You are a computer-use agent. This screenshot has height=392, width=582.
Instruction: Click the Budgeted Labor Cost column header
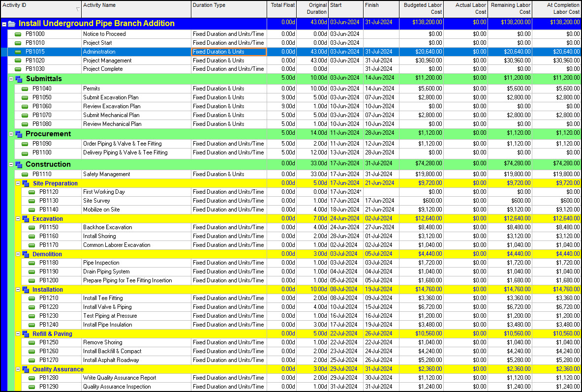pos(421,9)
